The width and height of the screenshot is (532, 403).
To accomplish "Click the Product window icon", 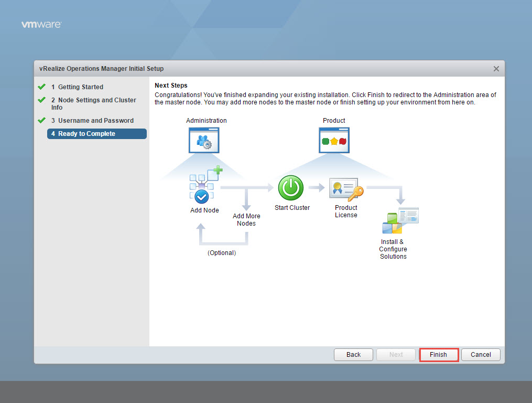I will click(x=334, y=140).
